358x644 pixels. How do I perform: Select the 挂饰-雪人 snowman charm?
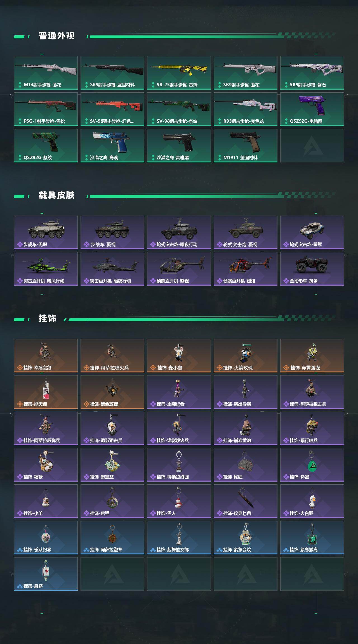[179, 501]
